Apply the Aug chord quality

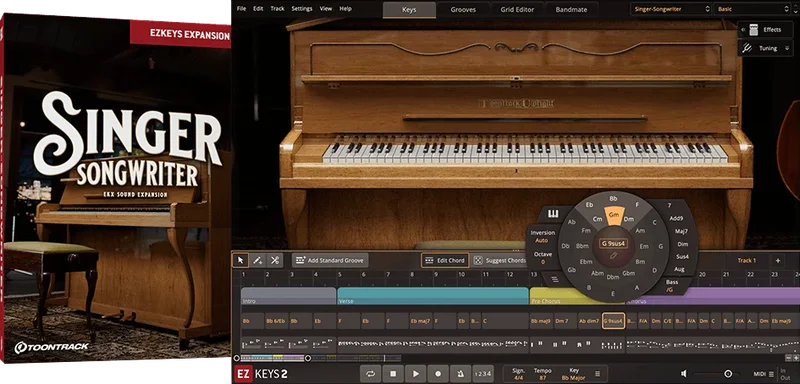coord(679,269)
